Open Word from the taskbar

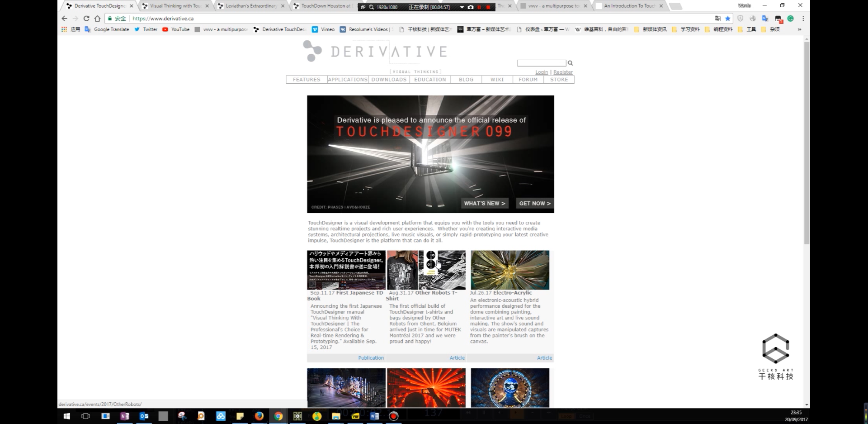click(x=374, y=416)
